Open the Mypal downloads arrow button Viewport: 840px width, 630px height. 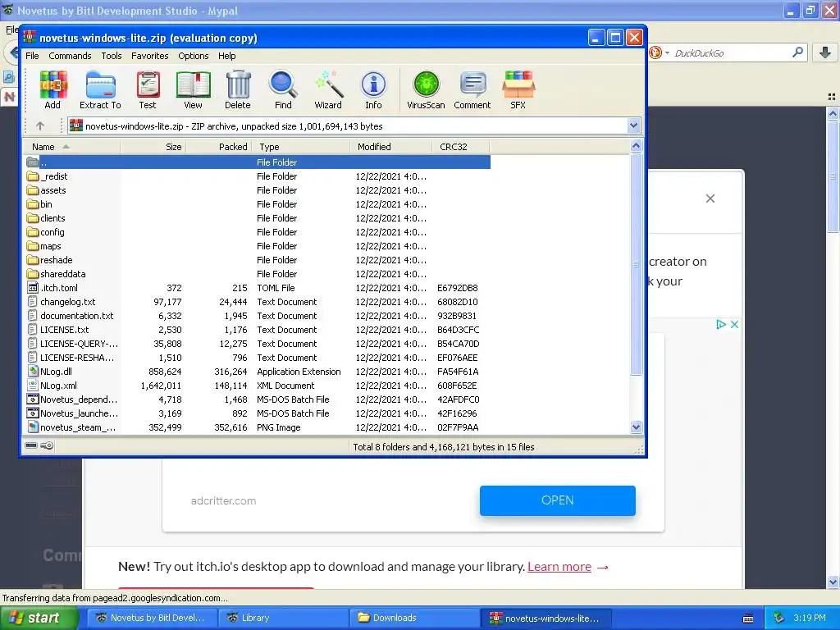click(825, 52)
